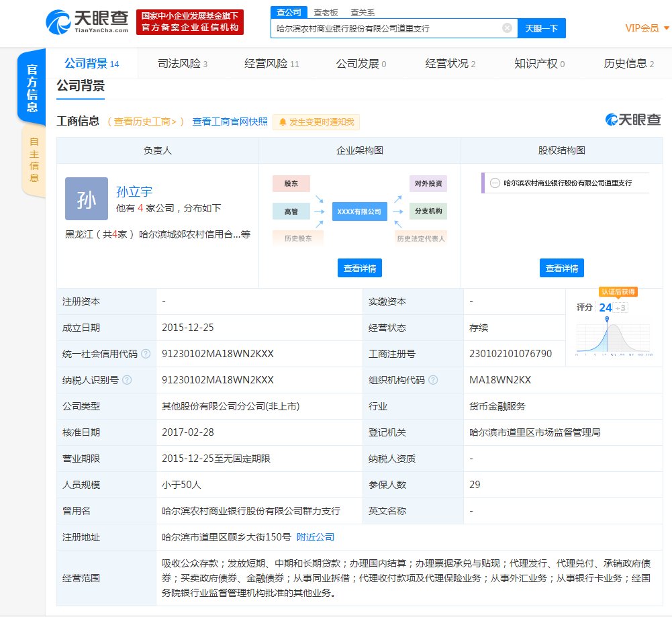Click the 分支机构 box in the diagram
This screenshot has width=672, height=617.
click(x=428, y=211)
